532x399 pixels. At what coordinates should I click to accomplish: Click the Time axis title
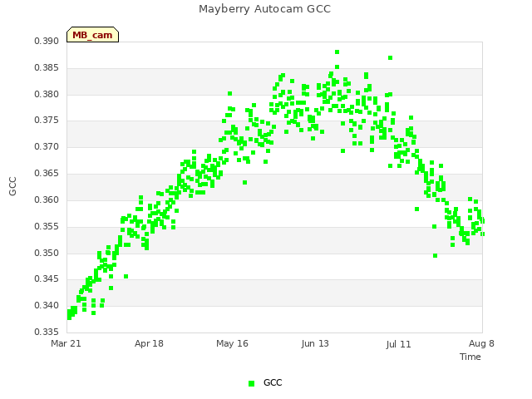click(x=470, y=357)
